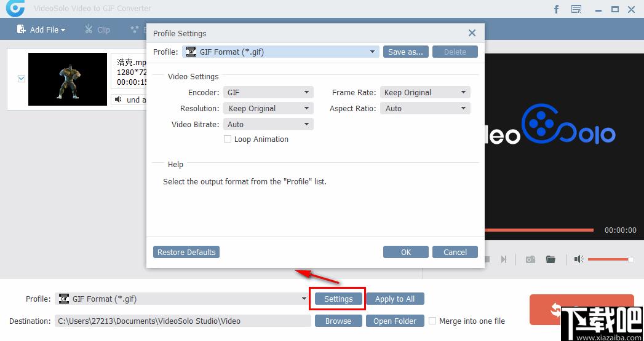Open the Facebook share icon
The height and width of the screenshot is (341, 644).
pyautogui.click(x=557, y=9)
